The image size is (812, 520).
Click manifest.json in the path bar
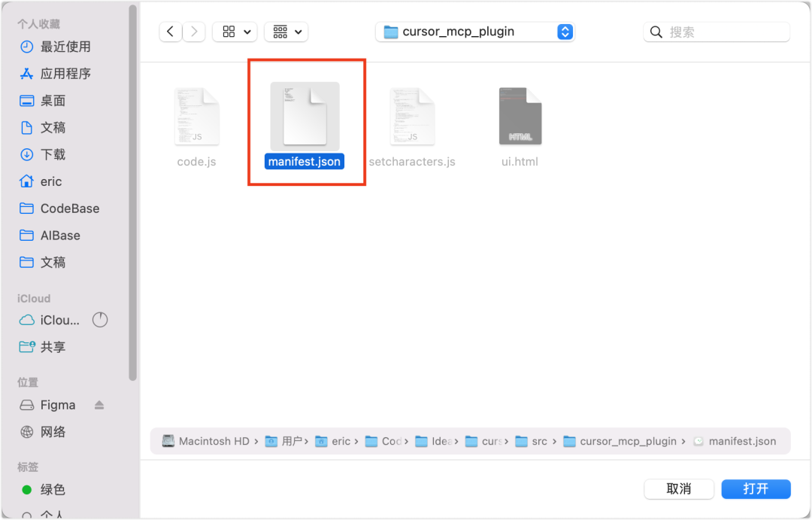coord(735,441)
